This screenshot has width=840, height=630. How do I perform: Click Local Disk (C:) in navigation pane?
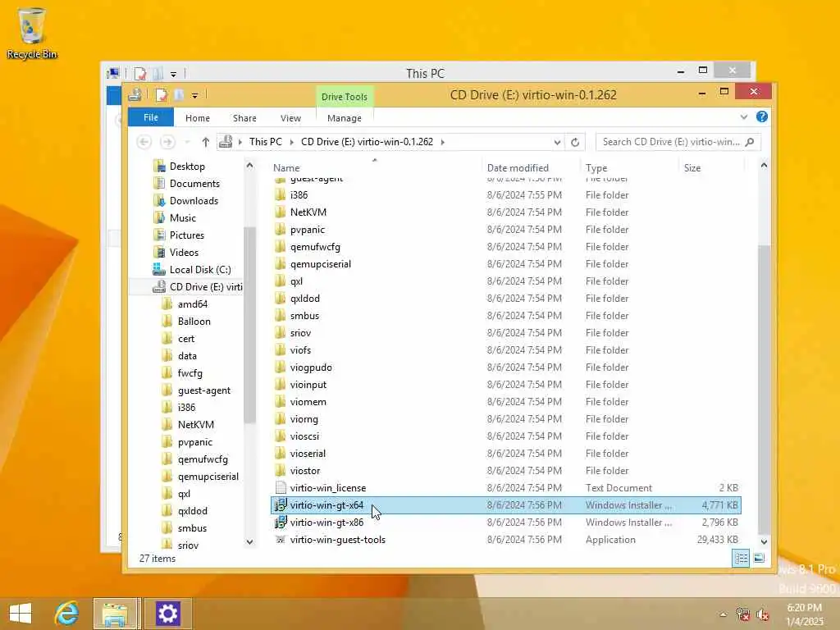tap(200, 270)
